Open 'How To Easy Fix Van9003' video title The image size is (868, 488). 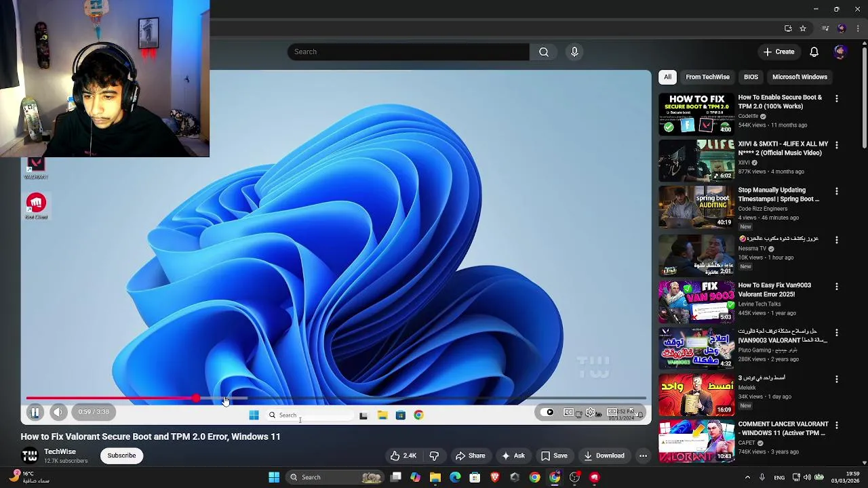775,289
